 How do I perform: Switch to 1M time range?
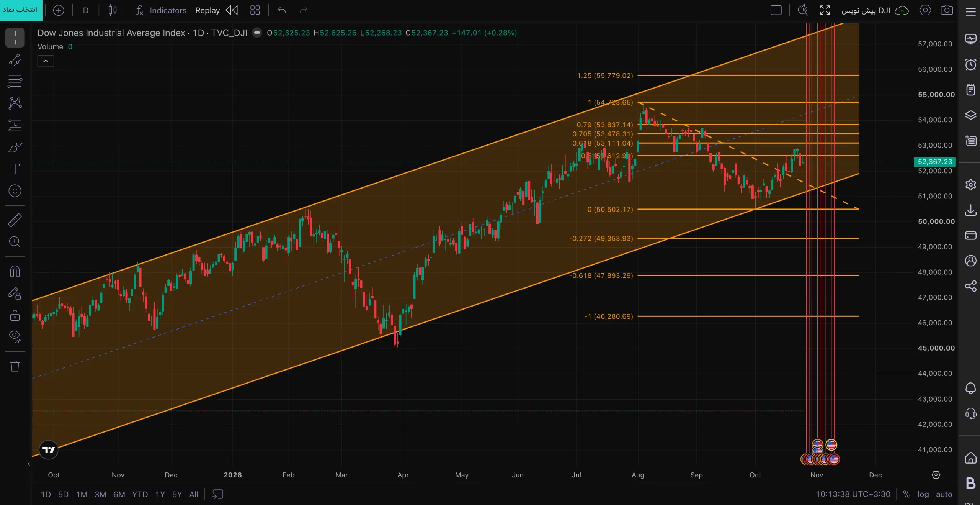[x=82, y=494]
